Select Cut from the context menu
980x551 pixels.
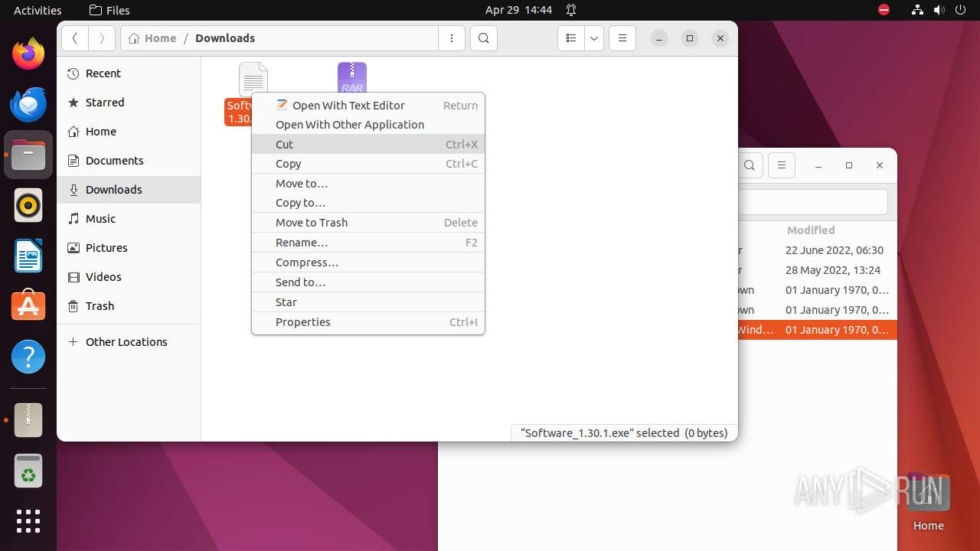tap(368, 145)
